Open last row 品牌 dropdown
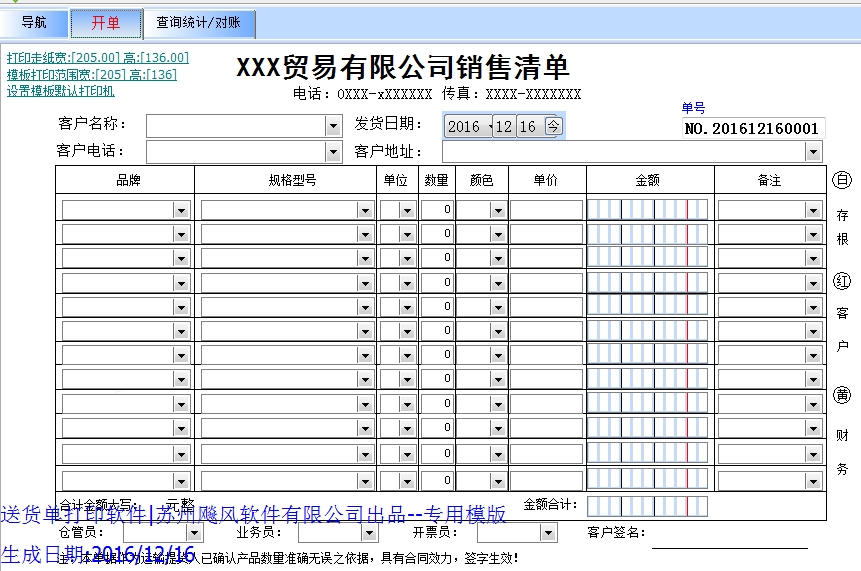The image size is (861, 571). pyautogui.click(x=181, y=482)
